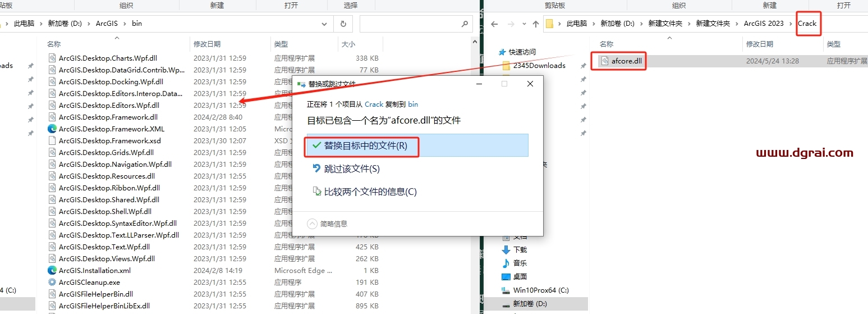868x314 pixels.
Task: Select ArcGIS.Desktop.Editors.Wpf.dll file
Action: click(x=109, y=105)
